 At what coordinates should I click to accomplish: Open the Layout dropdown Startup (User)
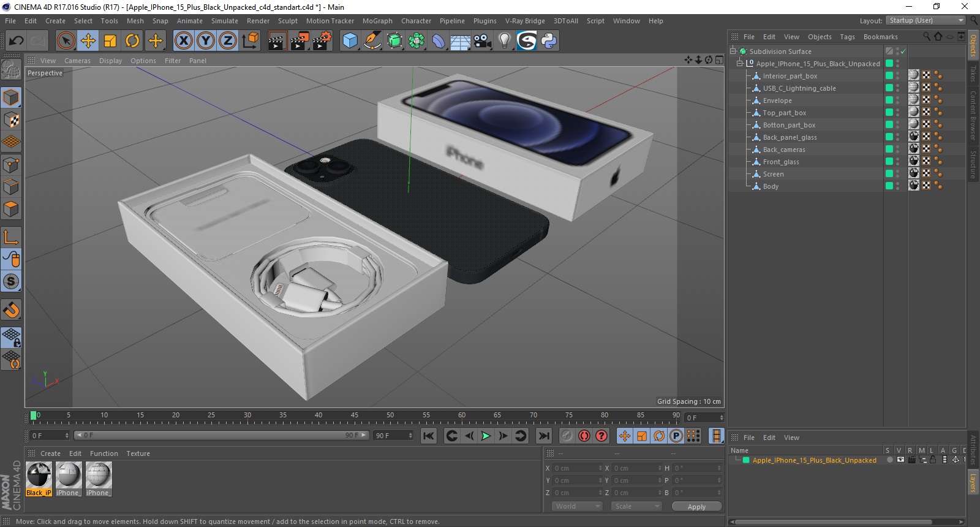[925, 21]
